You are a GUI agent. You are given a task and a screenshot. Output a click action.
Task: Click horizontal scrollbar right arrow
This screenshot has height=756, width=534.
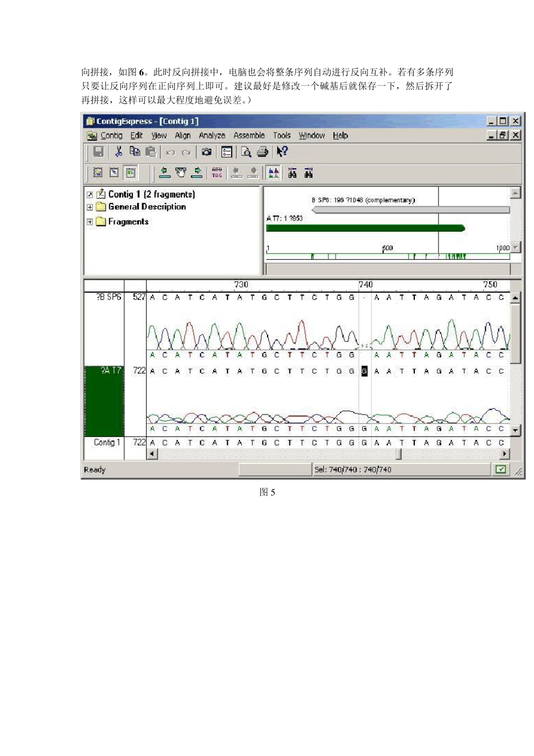(505, 453)
